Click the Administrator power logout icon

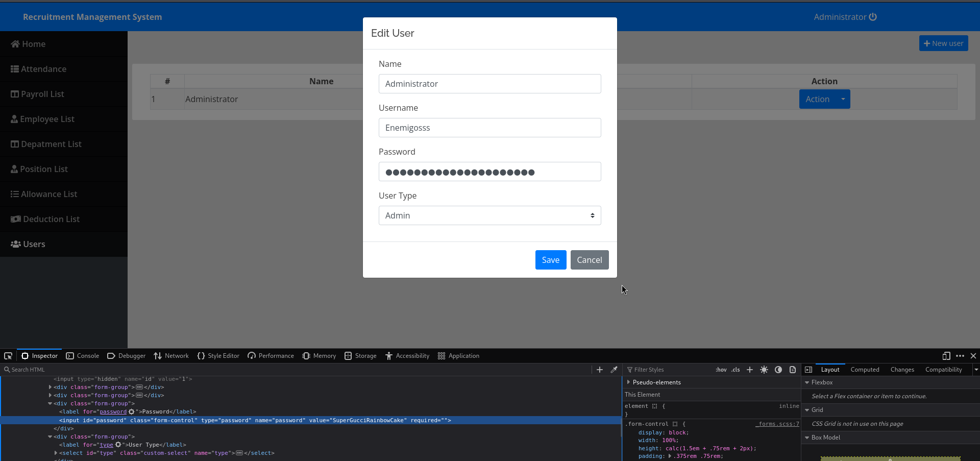(873, 17)
